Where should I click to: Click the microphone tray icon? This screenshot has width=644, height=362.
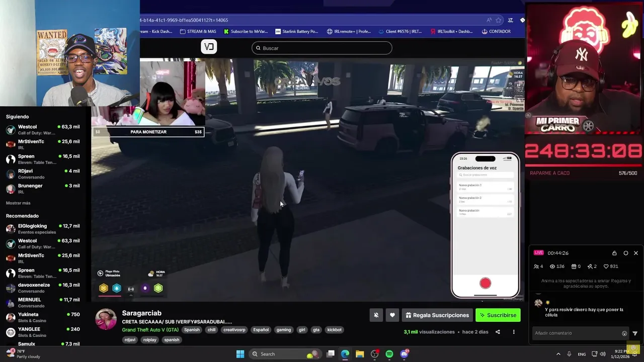569,354
